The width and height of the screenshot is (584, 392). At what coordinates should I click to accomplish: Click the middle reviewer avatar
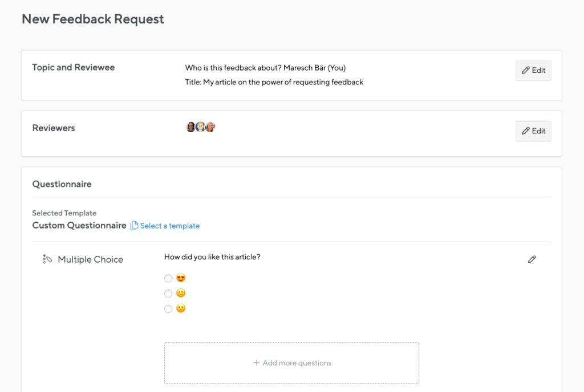click(200, 126)
